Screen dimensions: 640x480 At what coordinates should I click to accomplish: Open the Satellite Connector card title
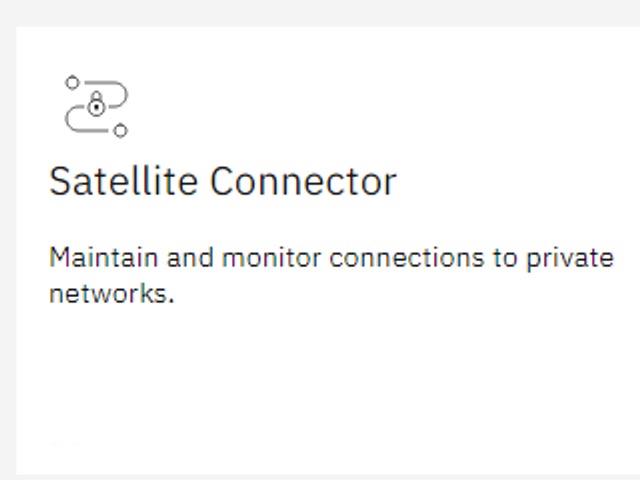coord(222,181)
